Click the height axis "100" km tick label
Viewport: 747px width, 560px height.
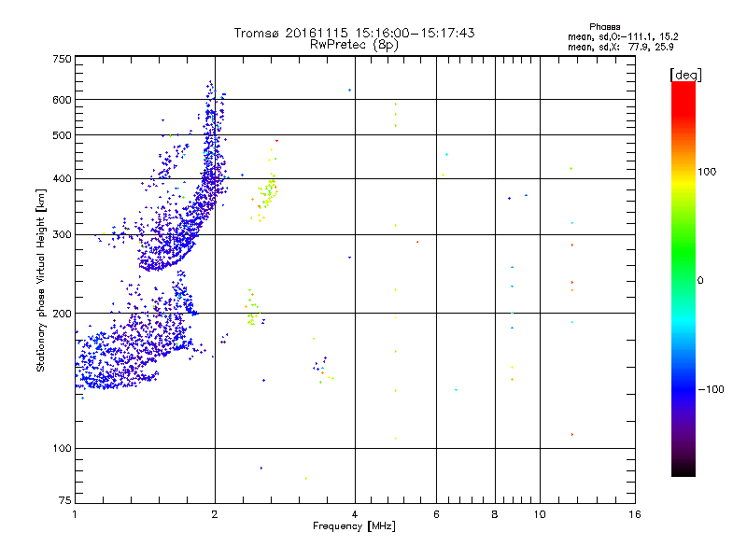click(62, 449)
